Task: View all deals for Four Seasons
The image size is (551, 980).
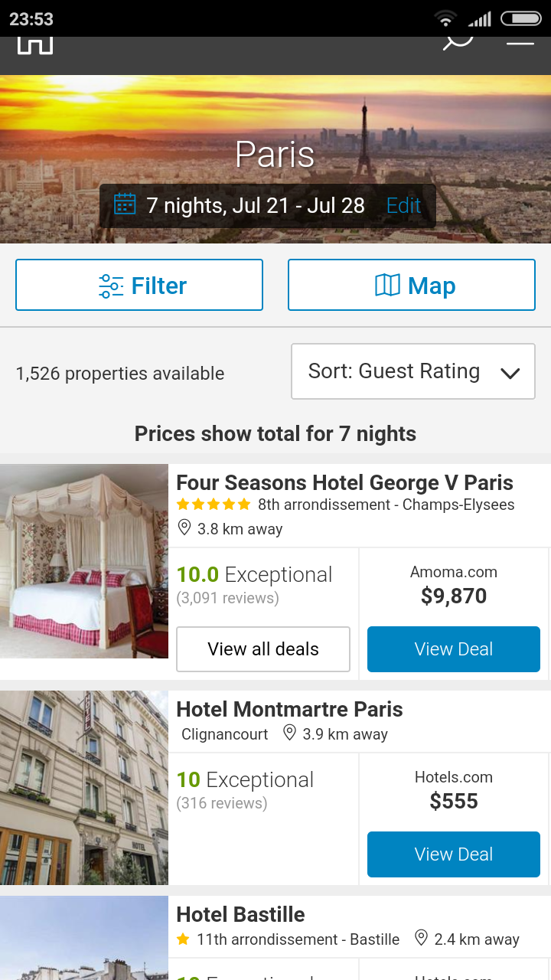Action: [x=263, y=649]
